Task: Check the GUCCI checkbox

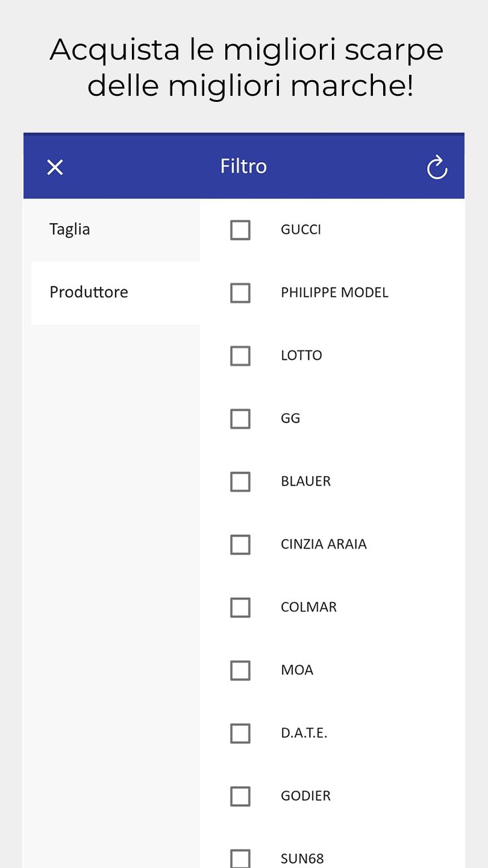Action: point(240,230)
